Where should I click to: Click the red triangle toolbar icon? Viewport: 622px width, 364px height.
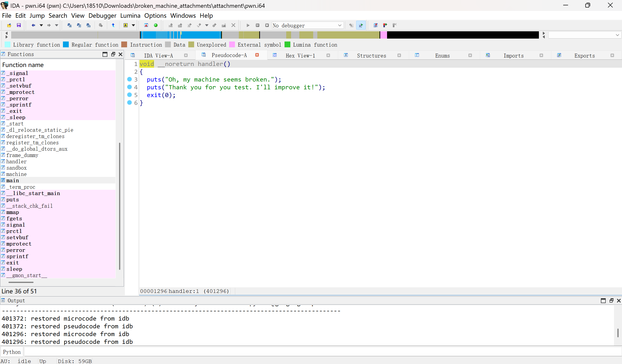[x=146, y=25]
